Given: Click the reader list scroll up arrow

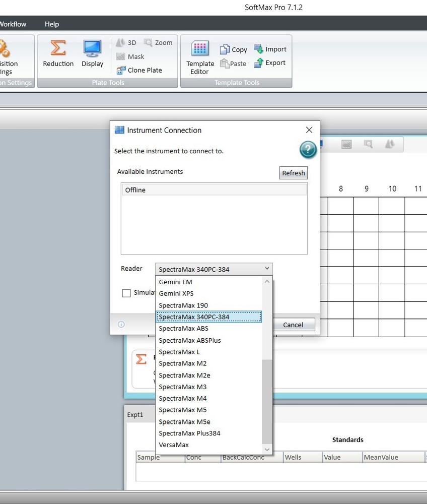Looking at the screenshot, I should click(267, 282).
